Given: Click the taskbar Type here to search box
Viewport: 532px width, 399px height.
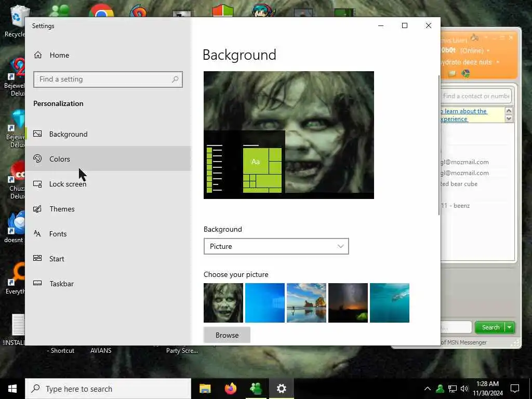Looking at the screenshot, I should point(108,389).
